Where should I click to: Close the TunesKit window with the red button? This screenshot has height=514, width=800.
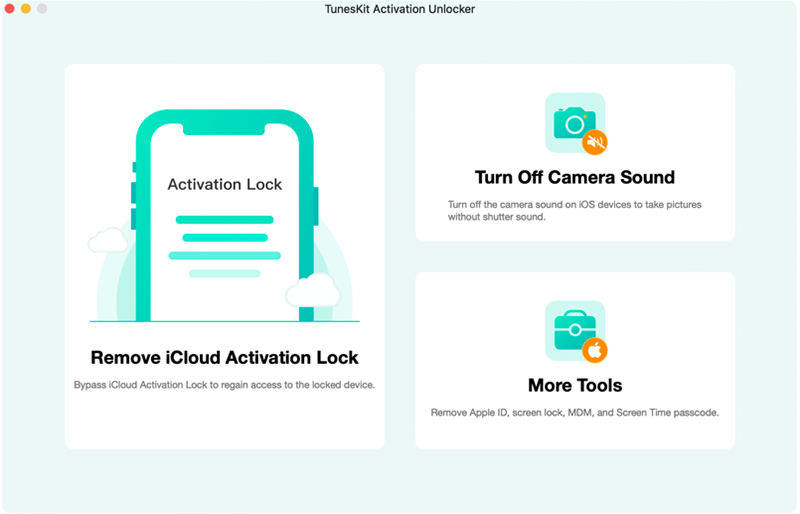[9, 9]
